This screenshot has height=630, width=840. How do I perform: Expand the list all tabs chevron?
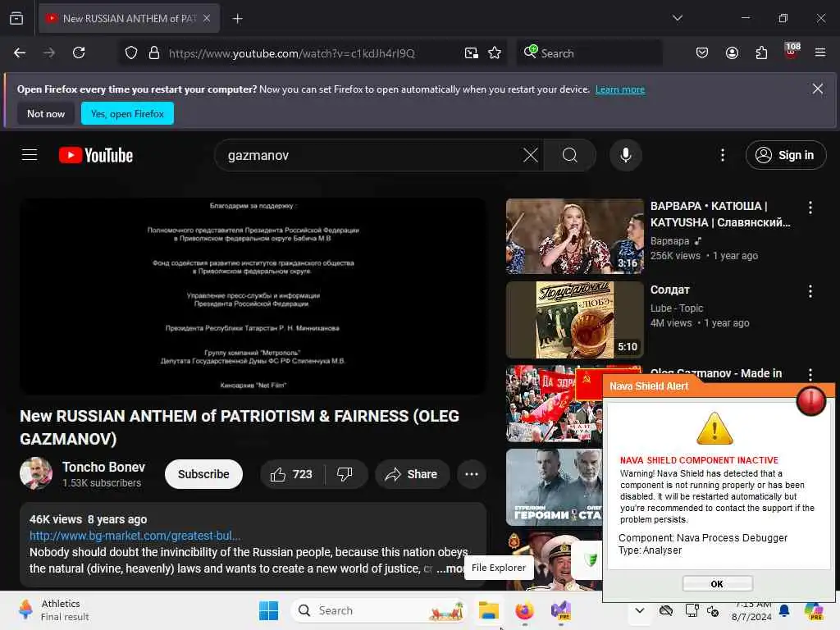pyautogui.click(x=677, y=18)
